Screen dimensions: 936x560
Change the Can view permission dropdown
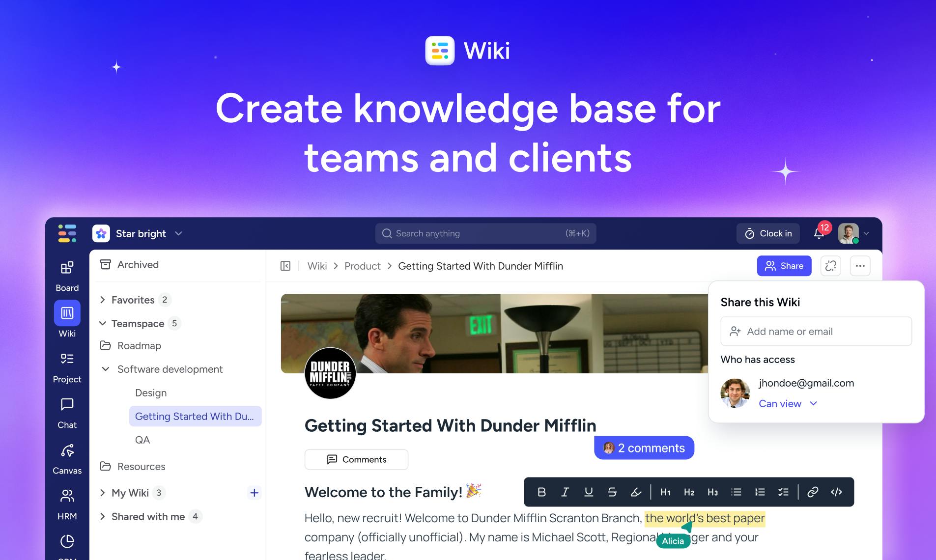click(x=788, y=403)
